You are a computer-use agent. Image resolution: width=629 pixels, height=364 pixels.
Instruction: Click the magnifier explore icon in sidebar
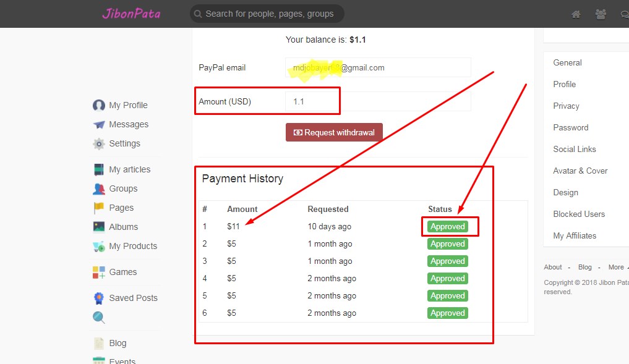[99, 318]
